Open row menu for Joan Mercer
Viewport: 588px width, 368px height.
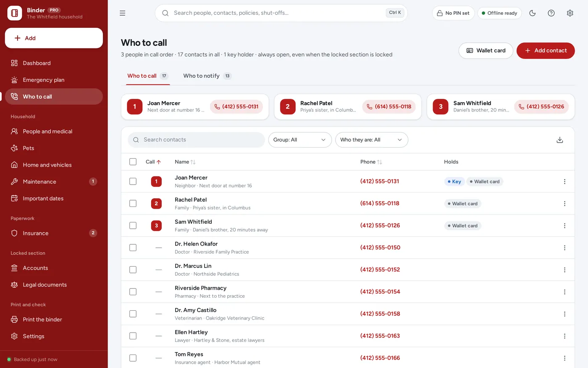(x=564, y=182)
